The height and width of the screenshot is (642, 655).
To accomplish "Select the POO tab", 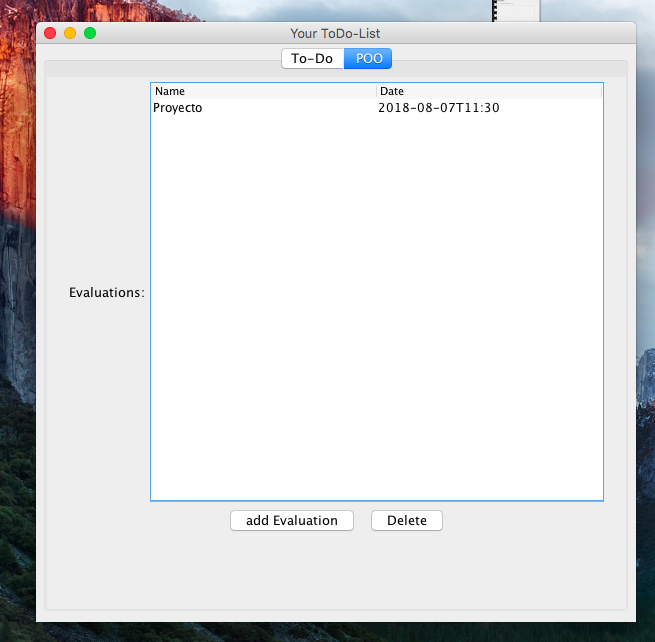I will [x=368, y=59].
